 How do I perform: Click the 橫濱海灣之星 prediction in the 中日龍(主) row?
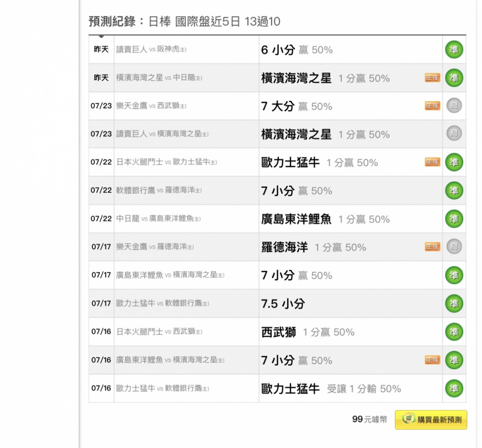point(325,78)
